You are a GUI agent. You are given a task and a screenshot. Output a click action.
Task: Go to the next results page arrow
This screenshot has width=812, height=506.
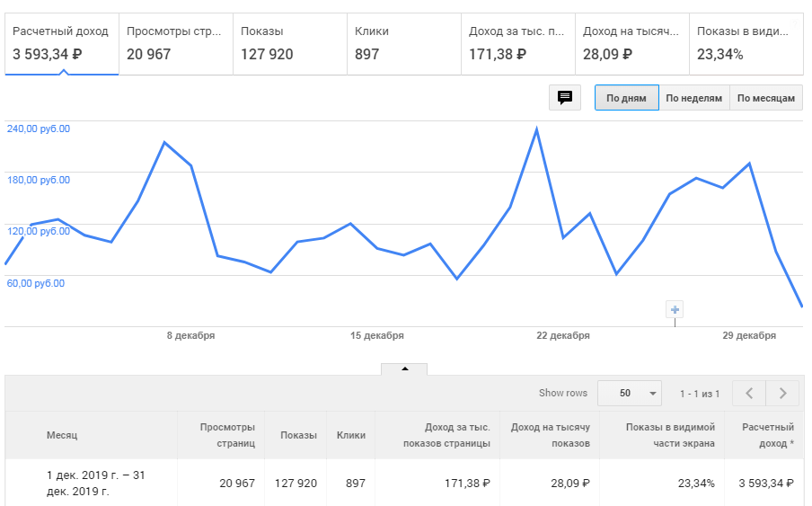coord(783,393)
